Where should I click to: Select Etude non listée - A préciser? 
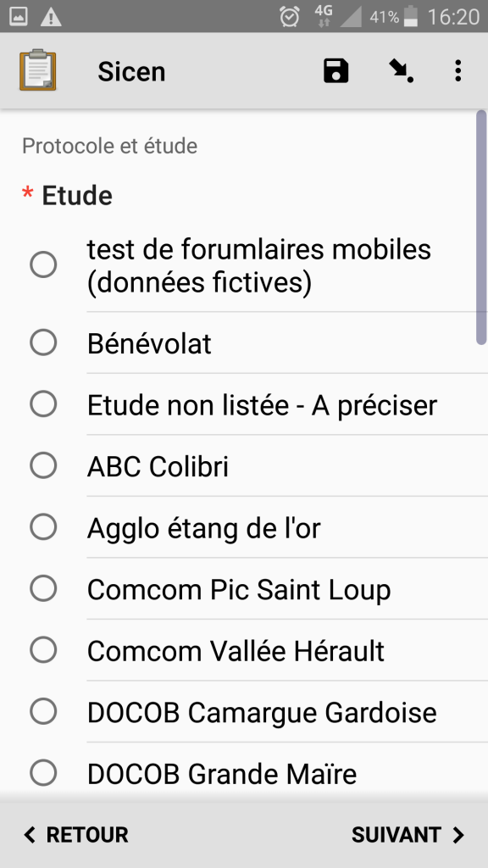[244, 404]
